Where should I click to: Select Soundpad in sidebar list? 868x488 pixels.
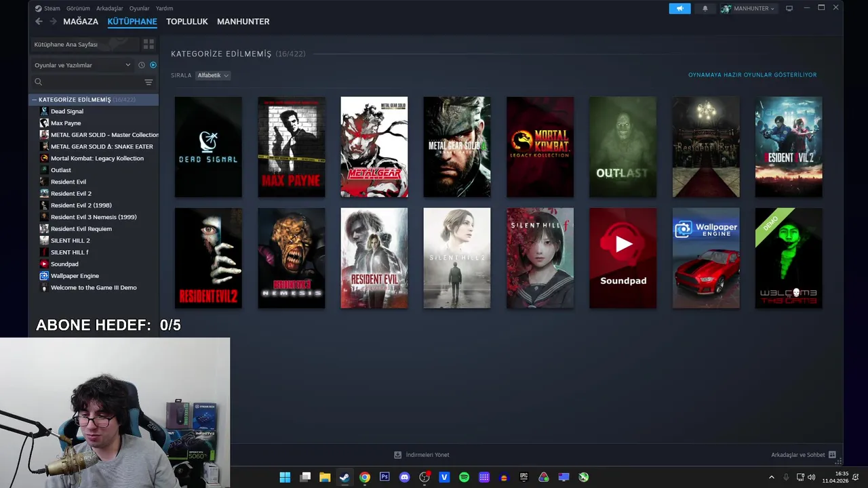[64, 264]
